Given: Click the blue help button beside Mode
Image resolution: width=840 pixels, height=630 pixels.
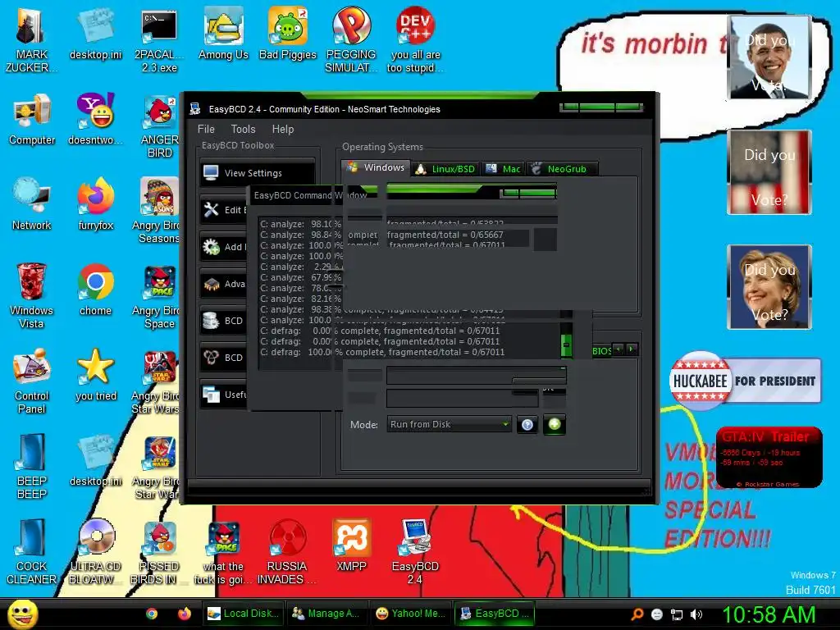Looking at the screenshot, I should click(527, 425).
